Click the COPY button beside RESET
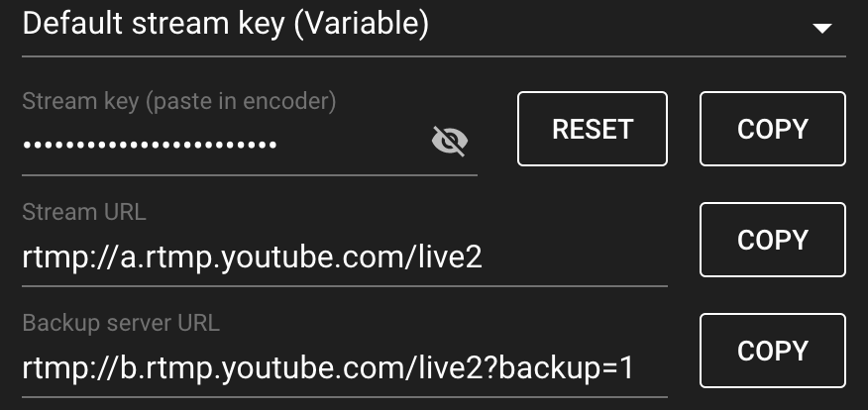 [773, 129]
